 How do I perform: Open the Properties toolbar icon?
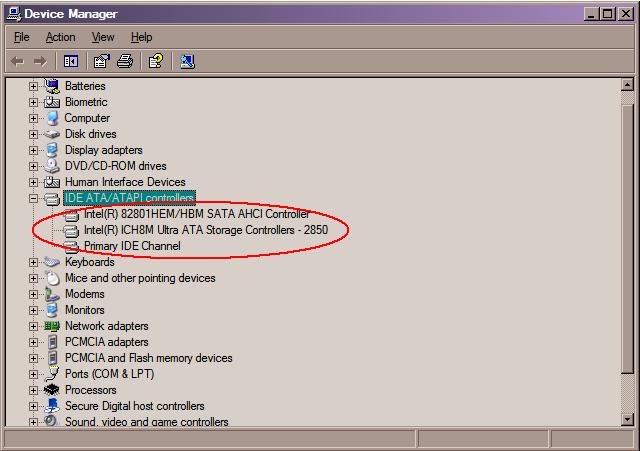tap(102, 62)
